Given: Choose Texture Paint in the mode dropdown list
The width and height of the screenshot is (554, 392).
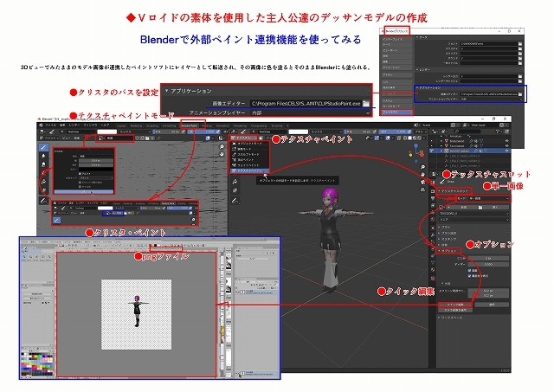Looking at the screenshot, I should [x=249, y=170].
